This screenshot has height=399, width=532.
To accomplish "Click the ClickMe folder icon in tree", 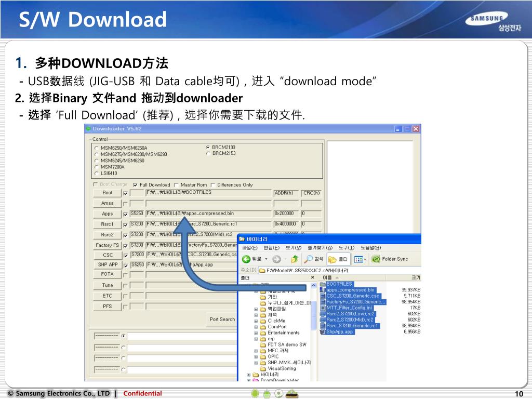I will point(263,321).
